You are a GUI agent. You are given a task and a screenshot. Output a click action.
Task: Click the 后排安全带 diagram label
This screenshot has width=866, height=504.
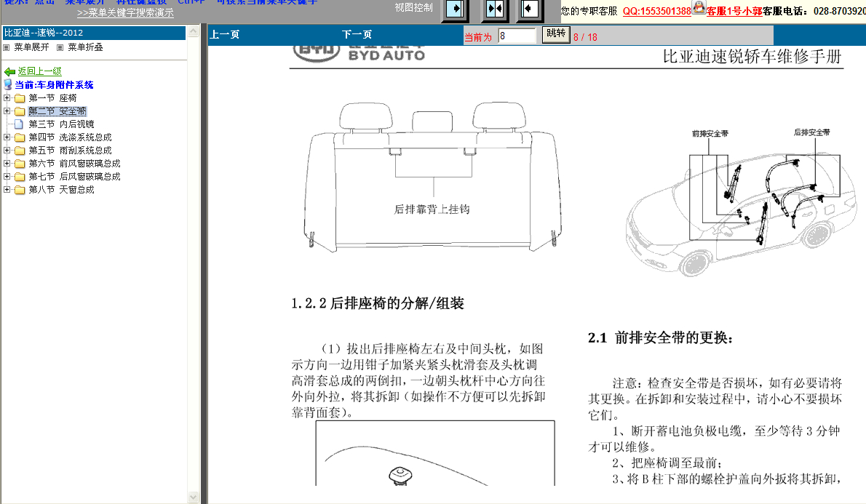tap(811, 132)
